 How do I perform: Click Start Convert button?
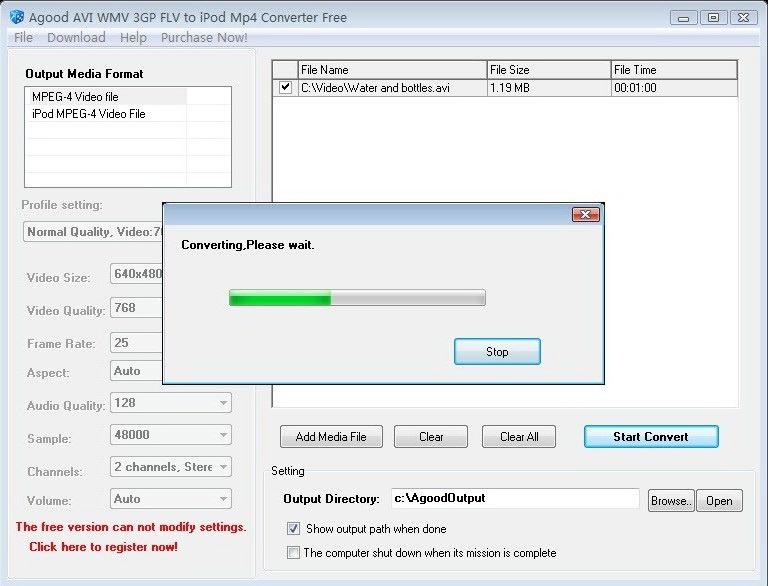pyautogui.click(x=651, y=437)
